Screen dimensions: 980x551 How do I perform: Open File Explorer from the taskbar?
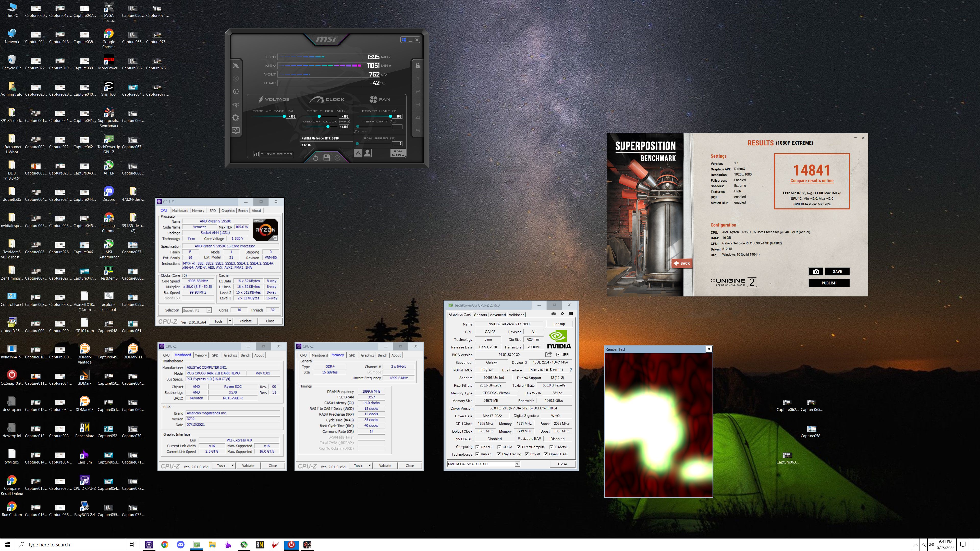coord(212,545)
